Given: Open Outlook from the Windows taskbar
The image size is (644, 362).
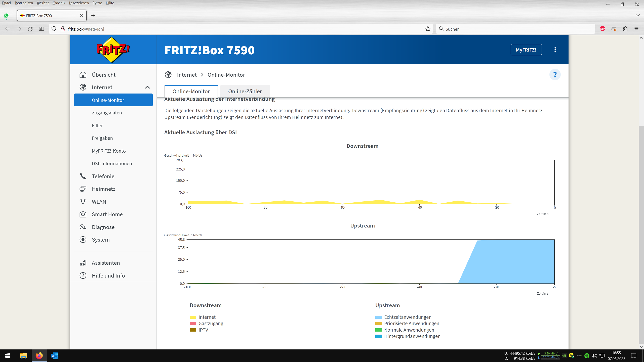Looking at the screenshot, I should coord(55,356).
